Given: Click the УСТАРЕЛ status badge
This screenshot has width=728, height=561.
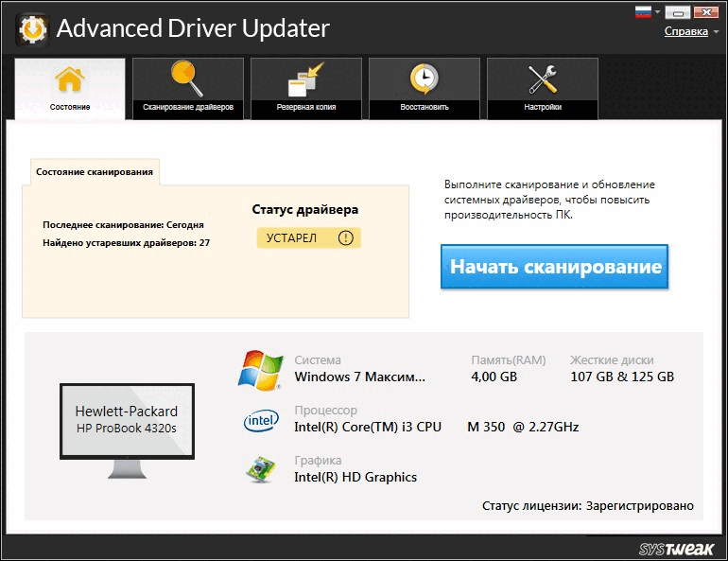Looking at the screenshot, I should pos(309,237).
